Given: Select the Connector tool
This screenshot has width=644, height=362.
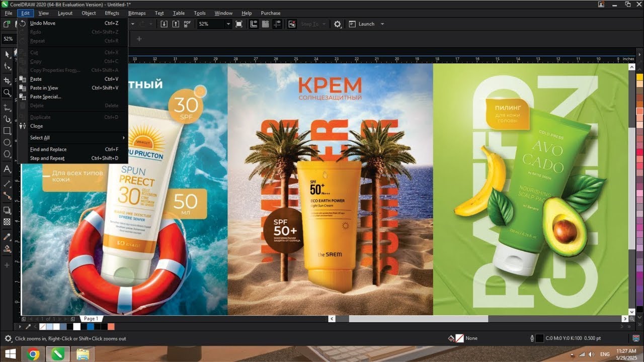Looking at the screenshot, I should 7,196.
